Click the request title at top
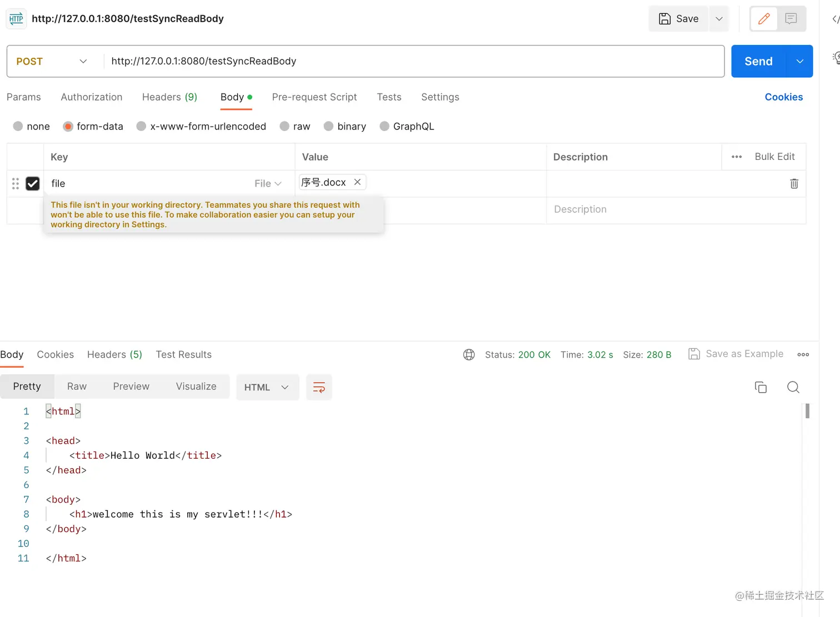This screenshot has height=617, width=840. (x=128, y=19)
